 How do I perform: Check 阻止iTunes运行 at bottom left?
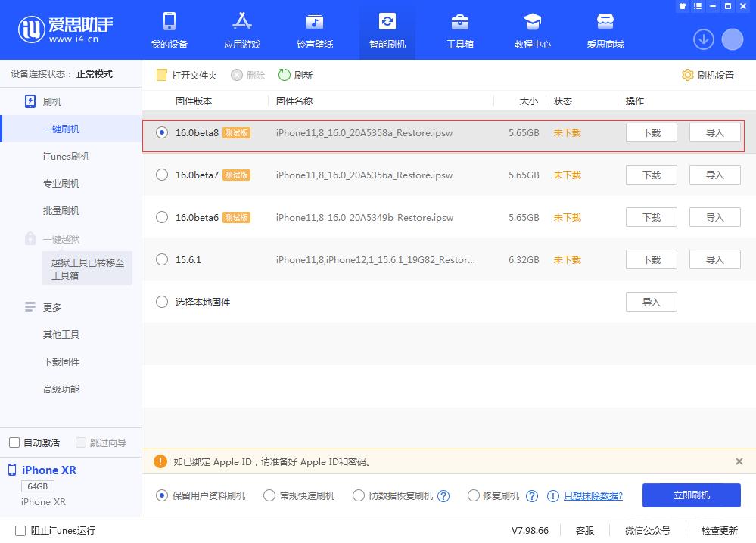pyautogui.click(x=13, y=531)
